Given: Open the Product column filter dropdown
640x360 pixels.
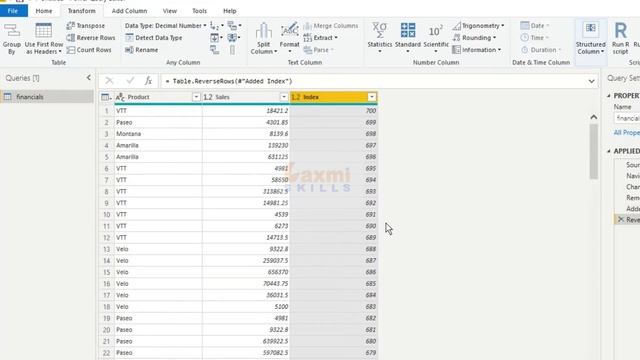Looking at the screenshot, I should pos(196,97).
